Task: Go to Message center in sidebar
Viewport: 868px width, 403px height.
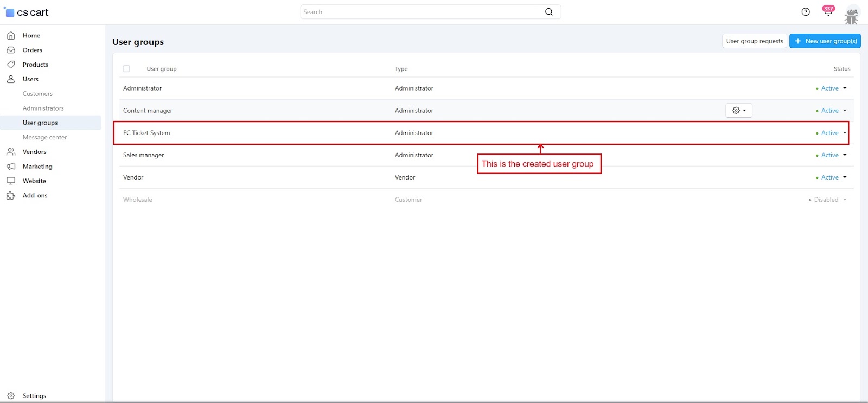Action: pos(44,138)
